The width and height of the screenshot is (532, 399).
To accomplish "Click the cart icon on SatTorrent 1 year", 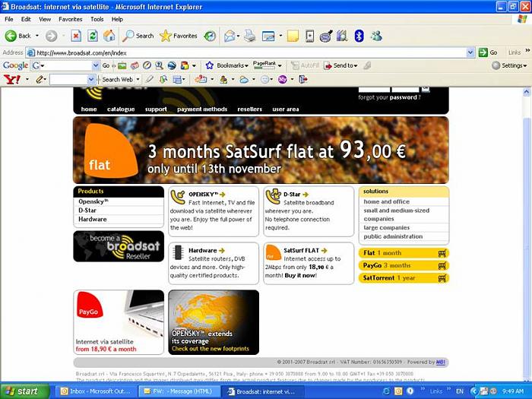I will pyautogui.click(x=442, y=278).
